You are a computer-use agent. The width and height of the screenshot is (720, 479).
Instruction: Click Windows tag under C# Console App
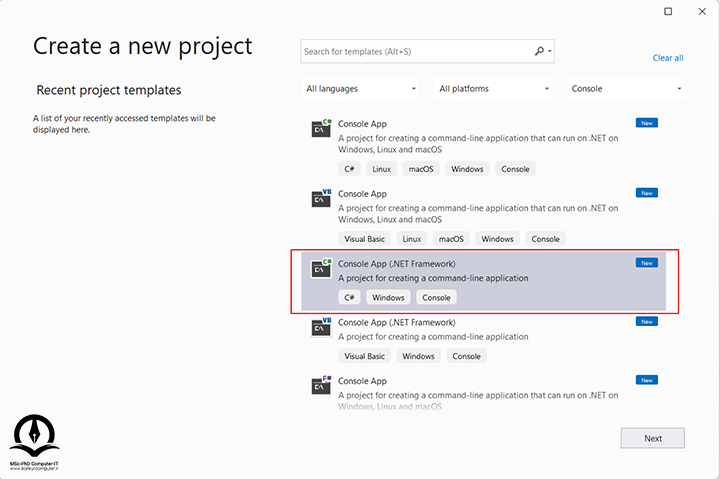467,169
